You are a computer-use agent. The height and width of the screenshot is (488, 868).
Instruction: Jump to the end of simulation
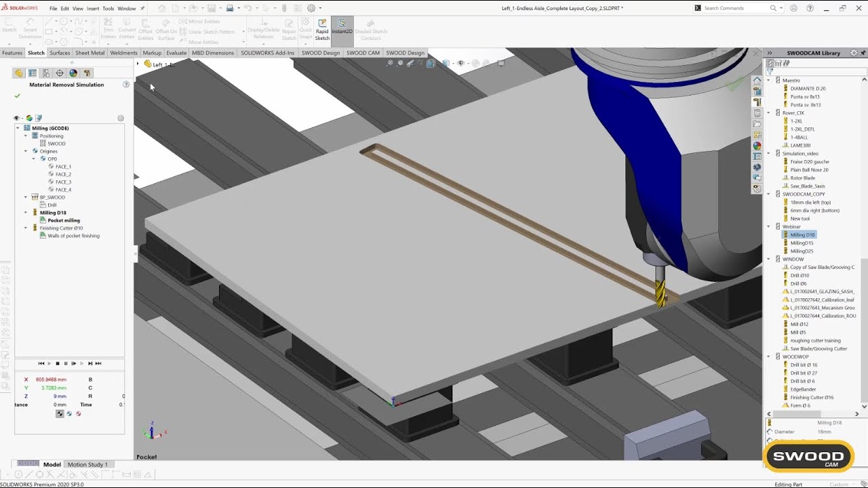click(98, 363)
